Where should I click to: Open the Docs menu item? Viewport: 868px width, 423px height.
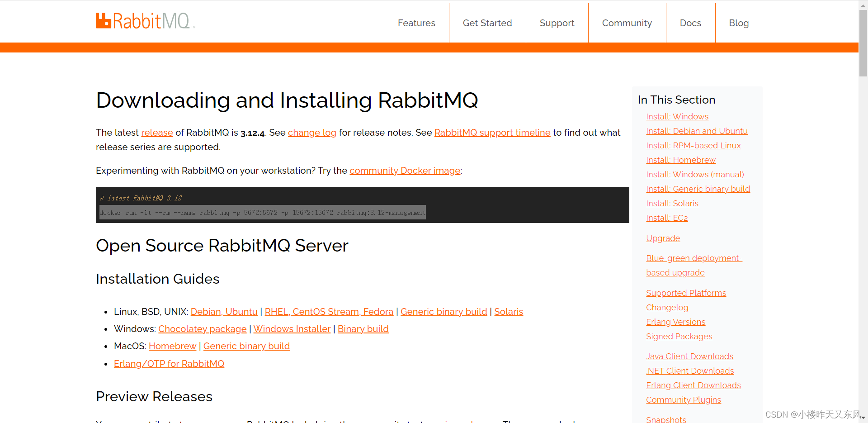(690, 23)
